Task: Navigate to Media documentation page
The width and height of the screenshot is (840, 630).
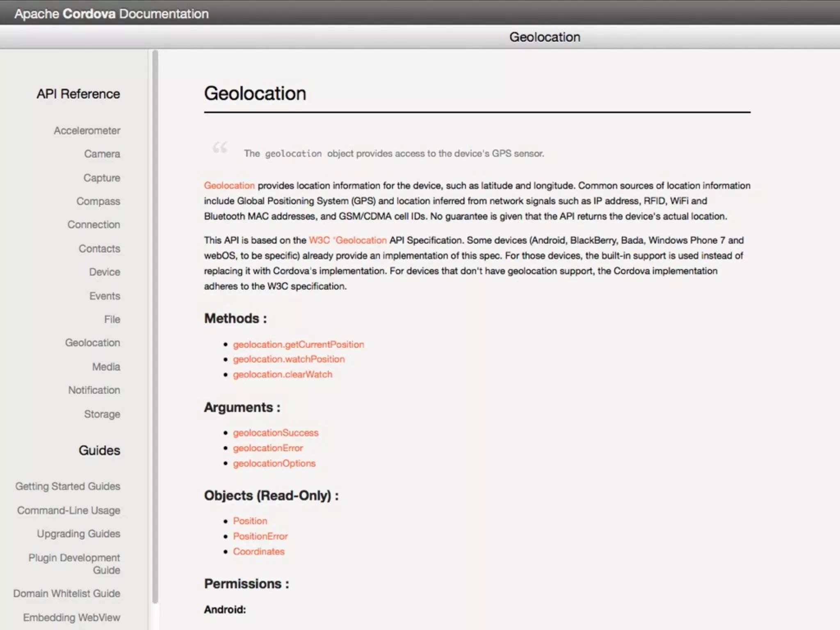Action: tap(106, 367)
